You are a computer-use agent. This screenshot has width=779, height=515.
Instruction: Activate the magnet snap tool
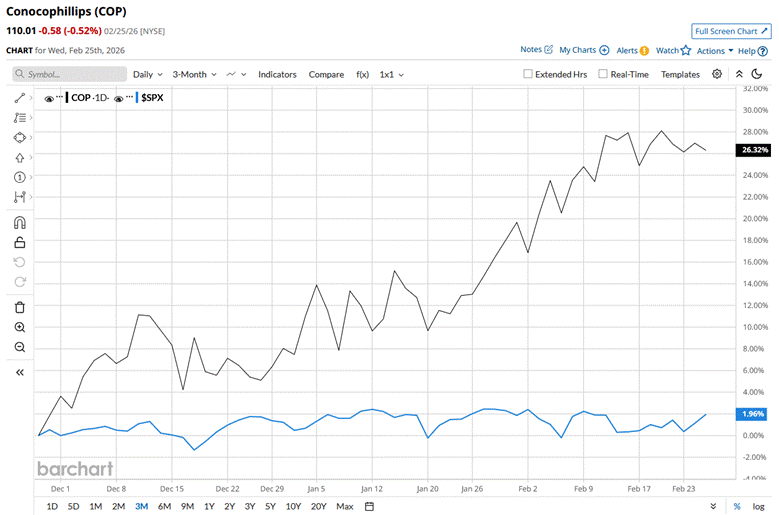pos(20,222)
